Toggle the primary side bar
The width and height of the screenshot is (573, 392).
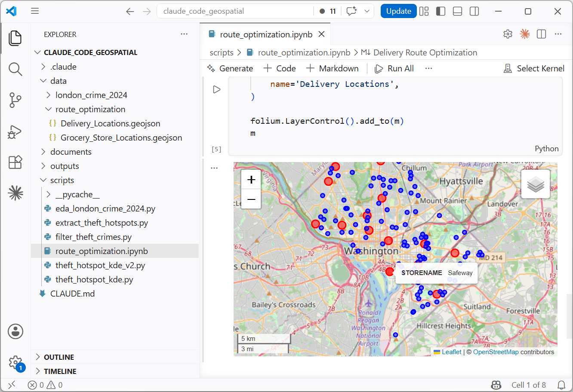pyautogui.click(x=441, y=11)
